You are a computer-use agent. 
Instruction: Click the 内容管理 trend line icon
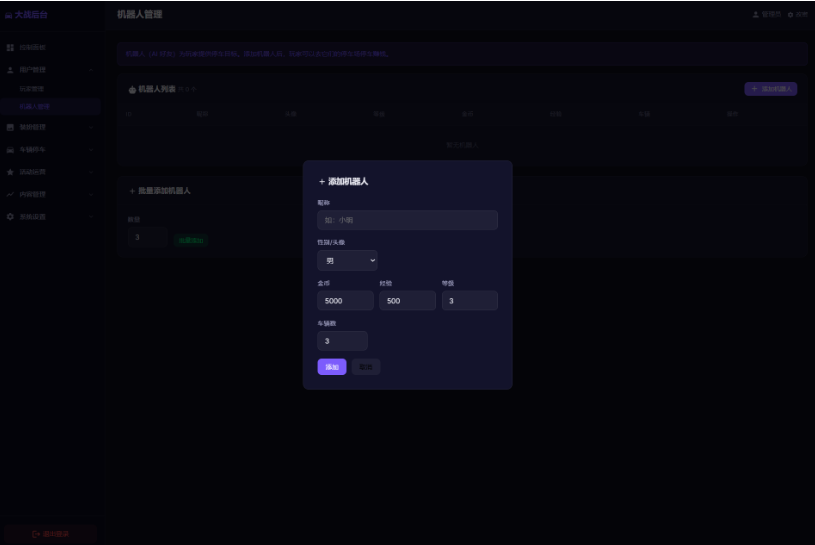pos(10,194)
